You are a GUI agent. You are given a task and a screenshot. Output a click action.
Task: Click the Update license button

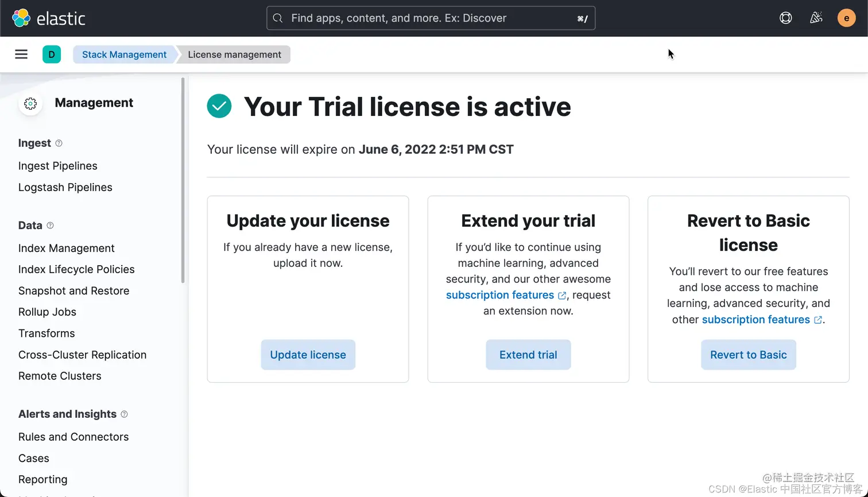coord(308,355)
